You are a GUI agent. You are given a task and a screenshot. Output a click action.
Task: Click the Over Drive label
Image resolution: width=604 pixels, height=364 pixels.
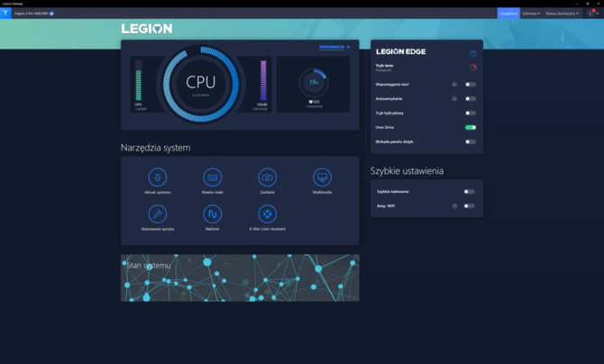click(385, 128)
